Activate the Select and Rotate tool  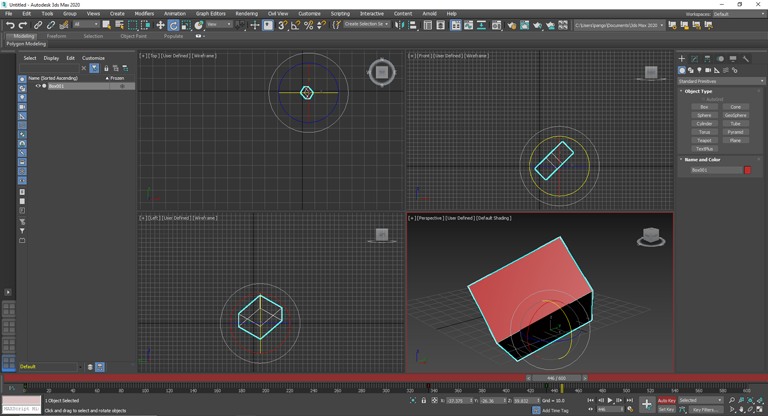pos(173,25)
